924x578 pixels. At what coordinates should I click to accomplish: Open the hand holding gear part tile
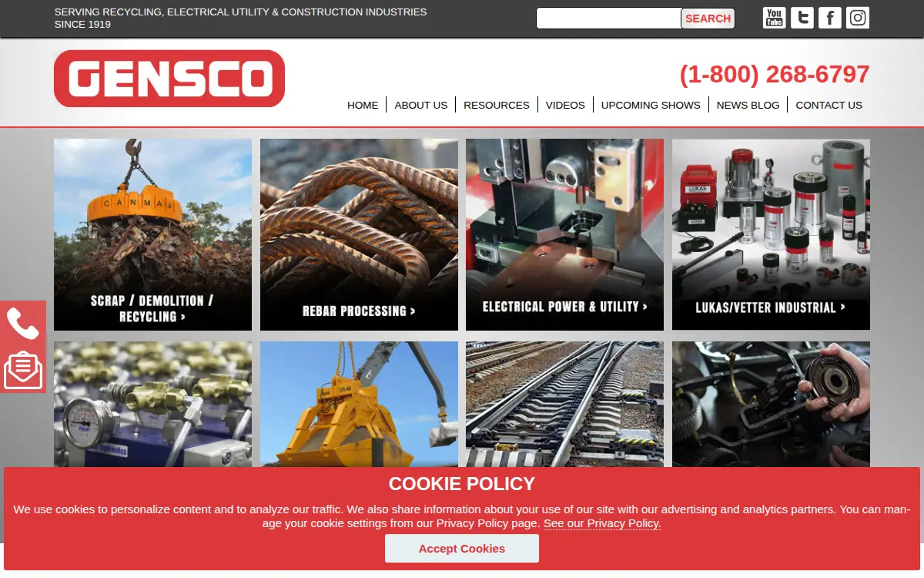[771, 405]
